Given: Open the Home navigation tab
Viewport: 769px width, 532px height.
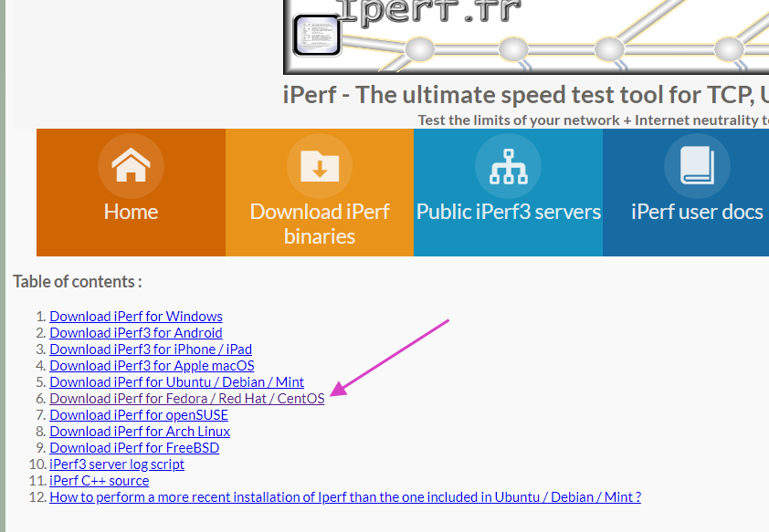Looking at the screenshot, I should coord(130,211).
